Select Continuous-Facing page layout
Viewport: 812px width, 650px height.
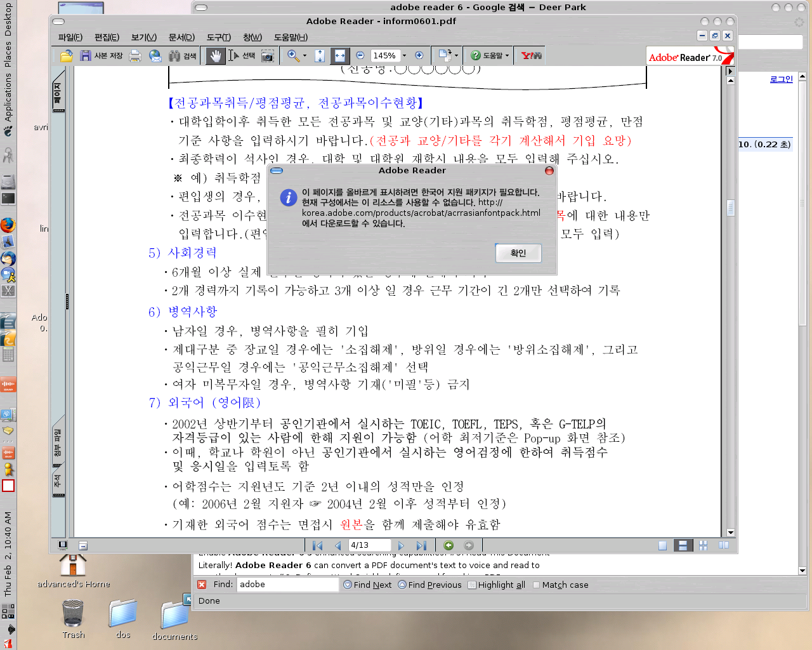pos(703,545)
